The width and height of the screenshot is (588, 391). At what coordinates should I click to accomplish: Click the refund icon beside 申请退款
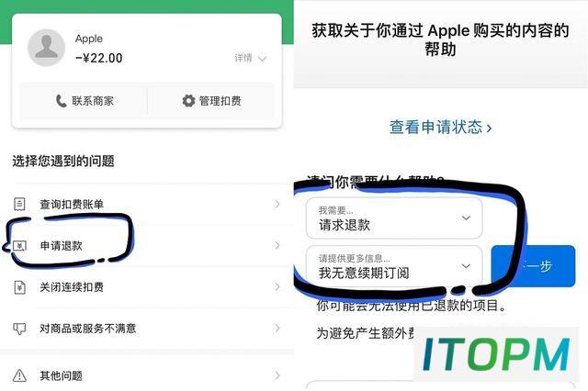point(19,246)
